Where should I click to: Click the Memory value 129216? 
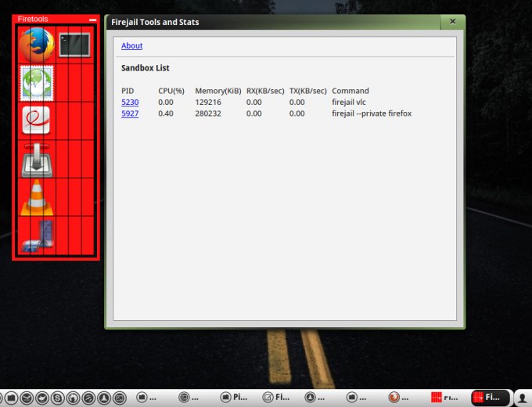[208, 103]
